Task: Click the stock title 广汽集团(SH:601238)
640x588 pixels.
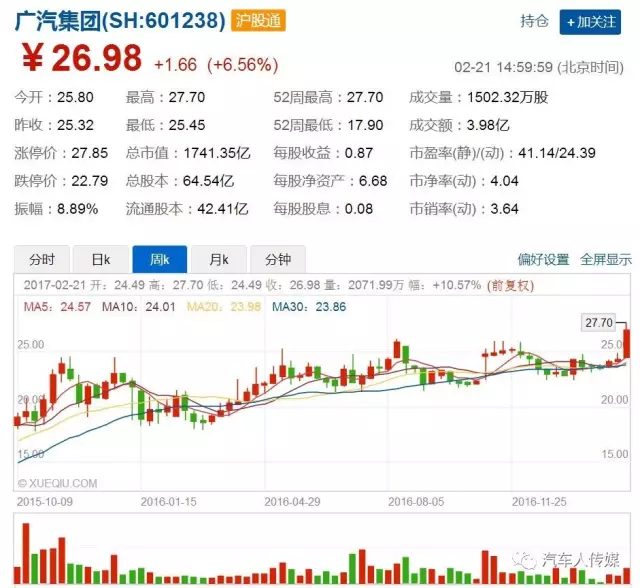Action: (120, 20)
